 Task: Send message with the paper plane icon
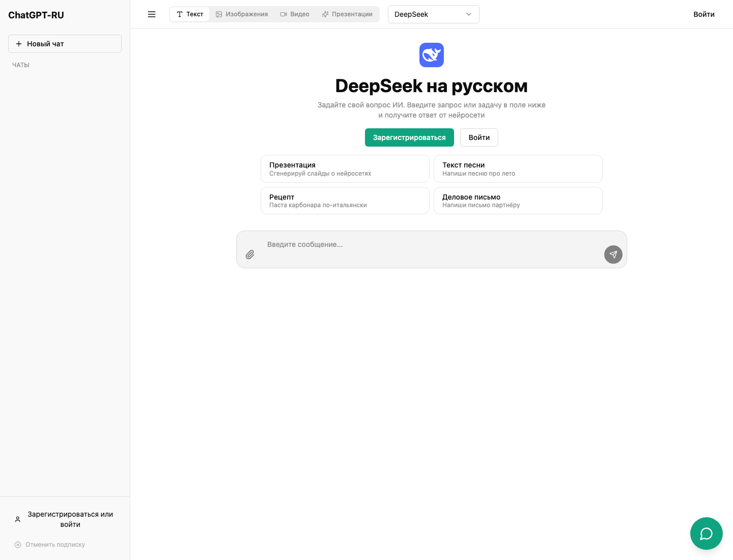613,255
